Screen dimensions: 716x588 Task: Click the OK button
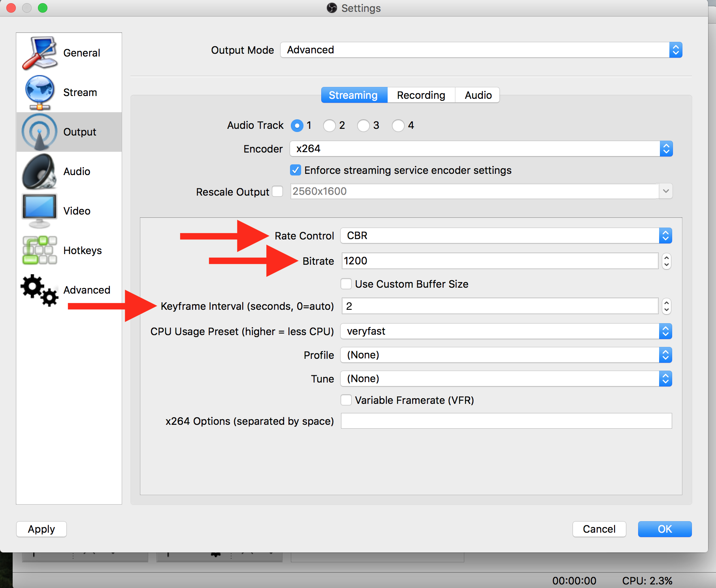(x=665, y=529)
